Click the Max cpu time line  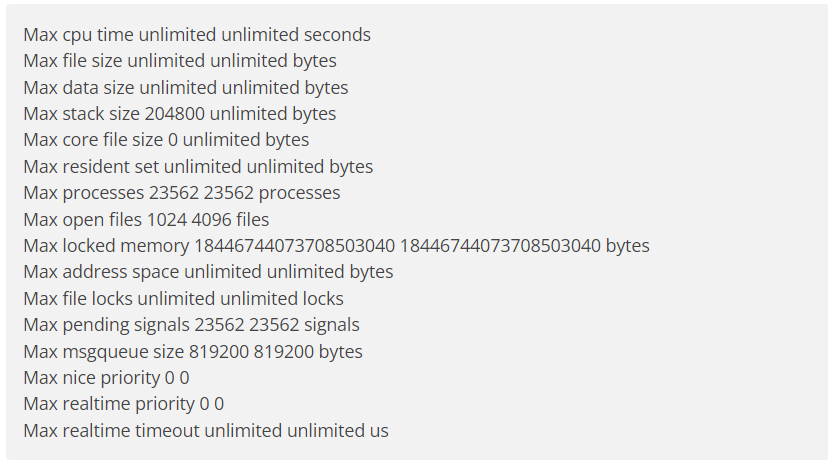[x=197, y=35]
